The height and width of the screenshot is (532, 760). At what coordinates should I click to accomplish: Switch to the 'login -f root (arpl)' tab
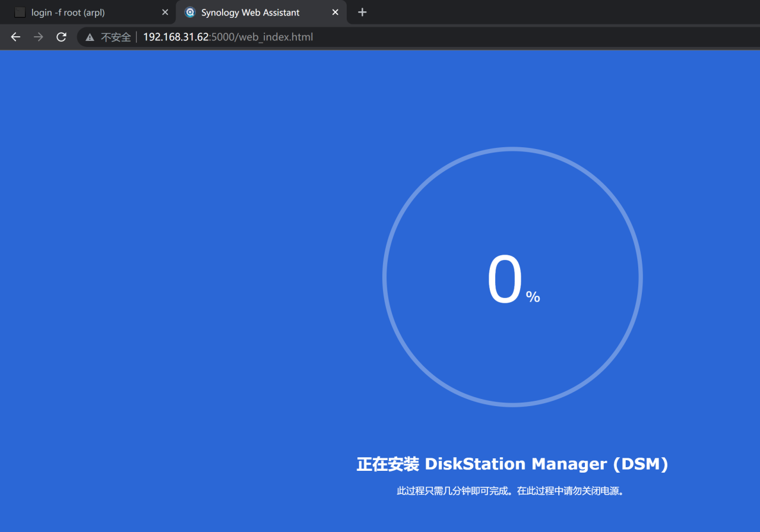(83, 12)
